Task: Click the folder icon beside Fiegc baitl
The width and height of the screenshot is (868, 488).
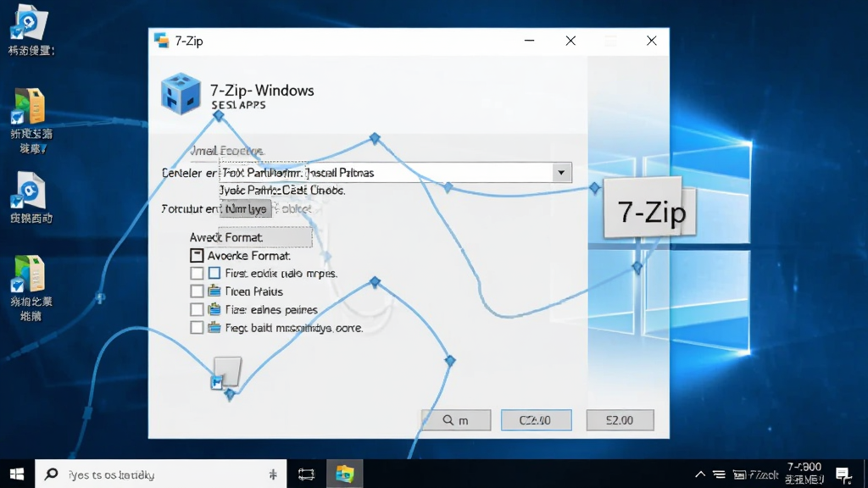Action: [x=214, y=327]
